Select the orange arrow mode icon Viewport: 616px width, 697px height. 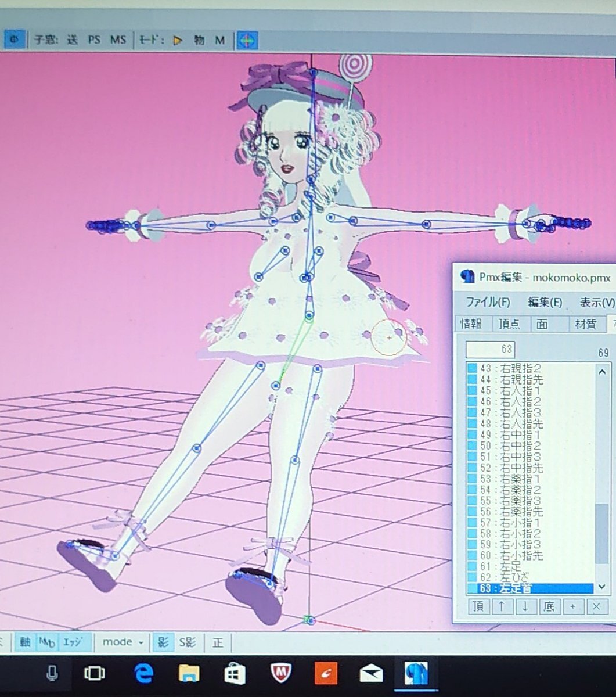coord(178,40)
